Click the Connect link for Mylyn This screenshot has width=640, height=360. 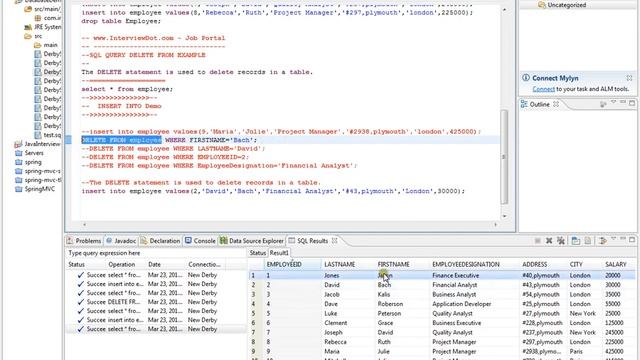point(543,89)
